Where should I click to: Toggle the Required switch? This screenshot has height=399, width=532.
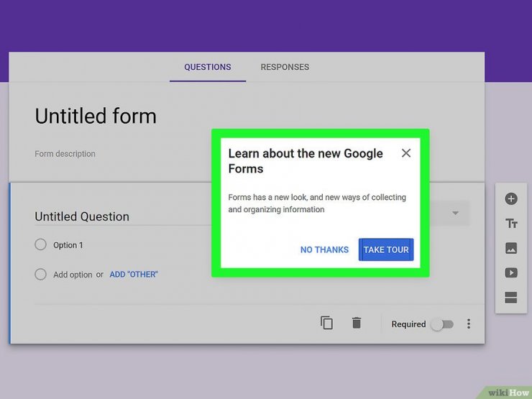[441, 324]
